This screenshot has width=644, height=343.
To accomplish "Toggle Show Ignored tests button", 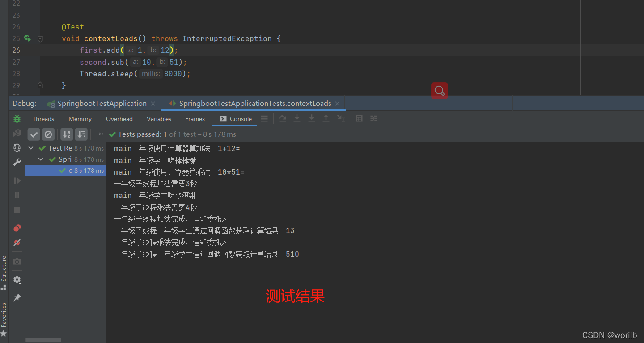I will tap(48, 134).
